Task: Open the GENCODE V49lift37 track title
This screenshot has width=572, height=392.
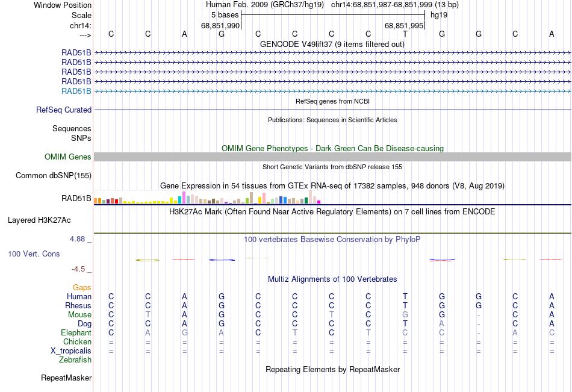Action: point(332,44)
